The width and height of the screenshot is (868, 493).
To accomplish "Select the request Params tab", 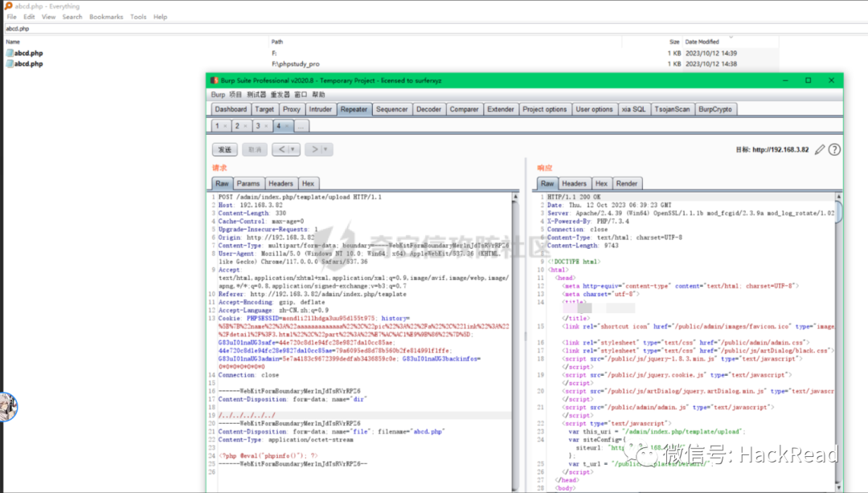I will (x=248, y=184).
